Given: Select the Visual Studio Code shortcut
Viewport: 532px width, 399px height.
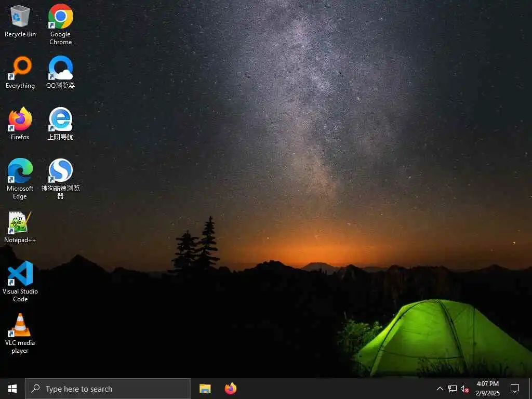Looking at the screenshot, I should point(20,282).
